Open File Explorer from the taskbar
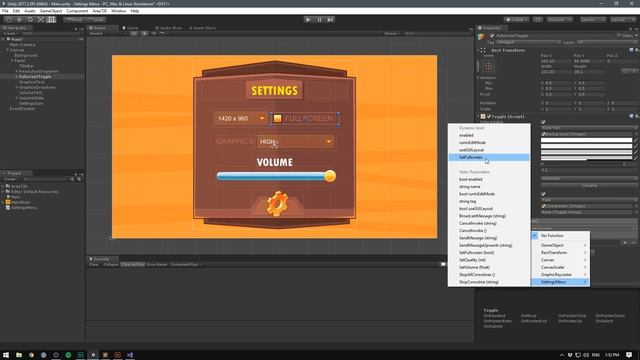Image resolution: width=640 pixels, height=360 pixels. [x=19, y=355]
